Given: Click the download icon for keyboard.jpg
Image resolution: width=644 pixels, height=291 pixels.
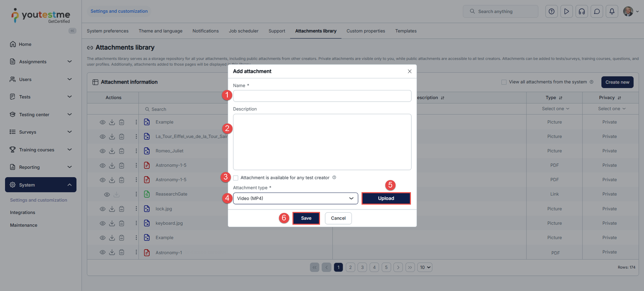Looking at the screenshot, I should [112, 223].
